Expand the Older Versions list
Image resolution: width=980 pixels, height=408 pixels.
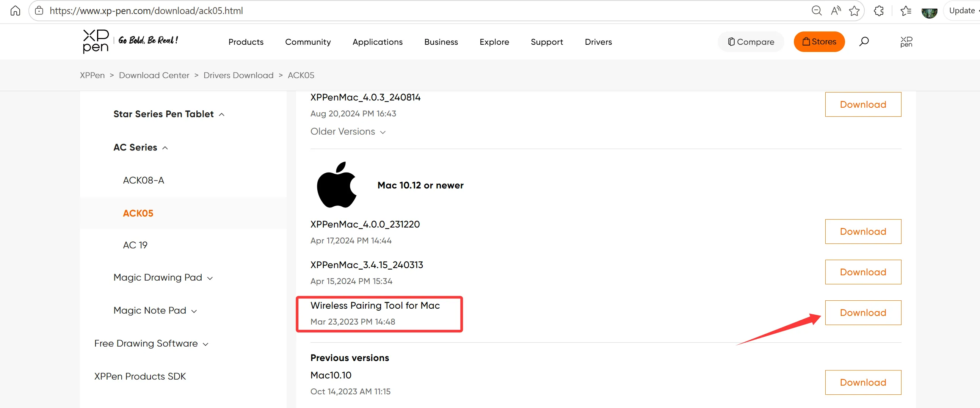coord(348,132)
